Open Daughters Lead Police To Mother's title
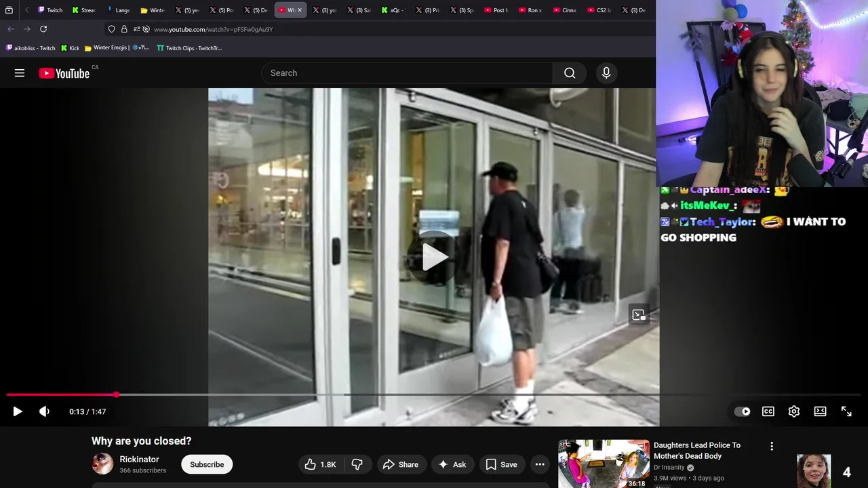 pos(697,451)
